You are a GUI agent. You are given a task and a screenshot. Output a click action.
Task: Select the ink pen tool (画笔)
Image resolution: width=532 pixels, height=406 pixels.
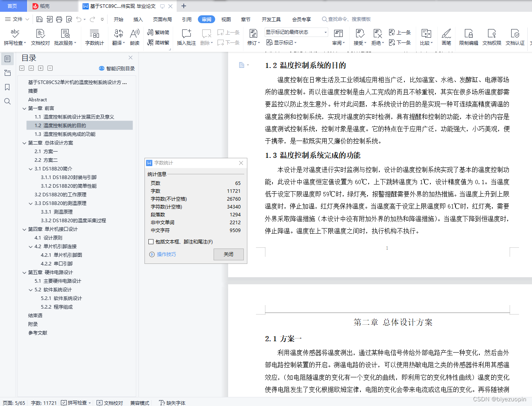coord(446,37)
